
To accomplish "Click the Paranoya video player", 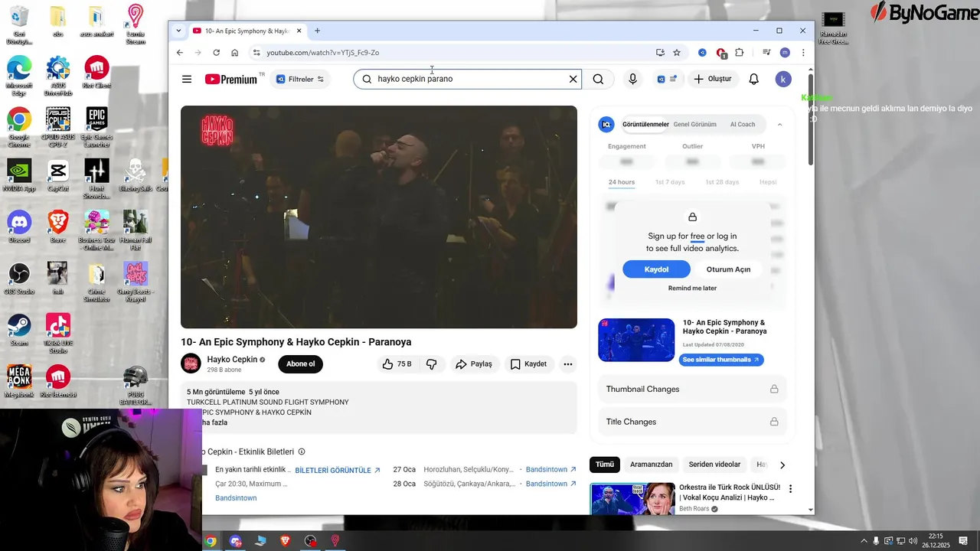I will [x=379, y=217].
